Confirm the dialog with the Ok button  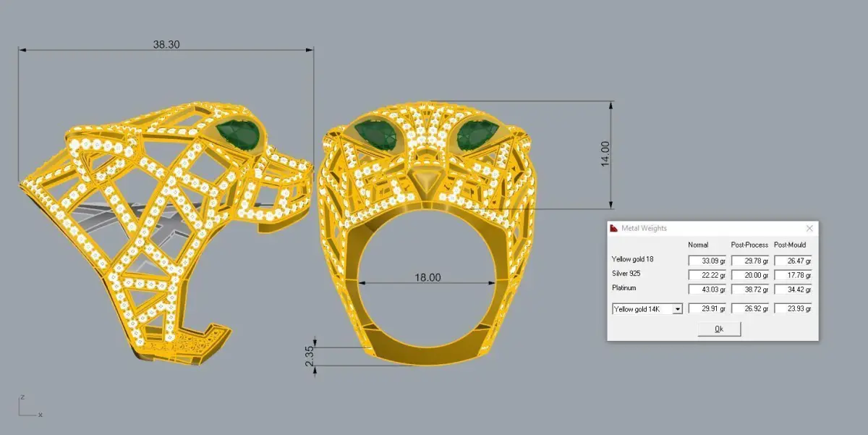coord(719,329)
